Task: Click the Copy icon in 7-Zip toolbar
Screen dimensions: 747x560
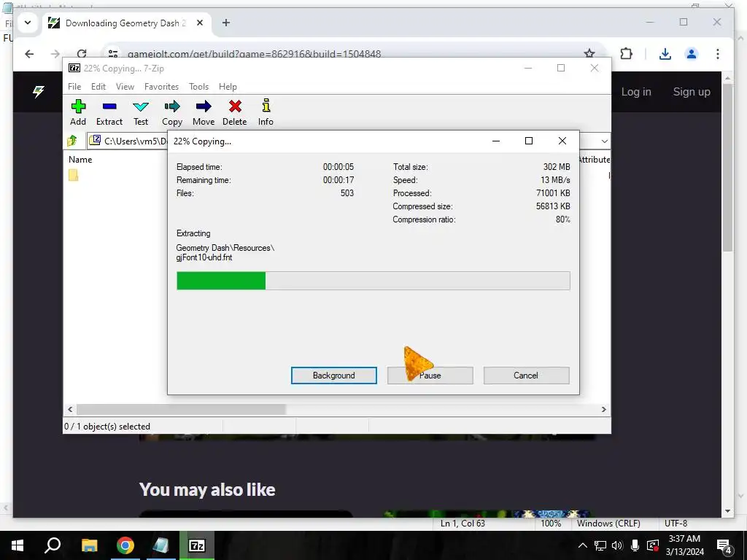Action: click(x=172, y=112)
